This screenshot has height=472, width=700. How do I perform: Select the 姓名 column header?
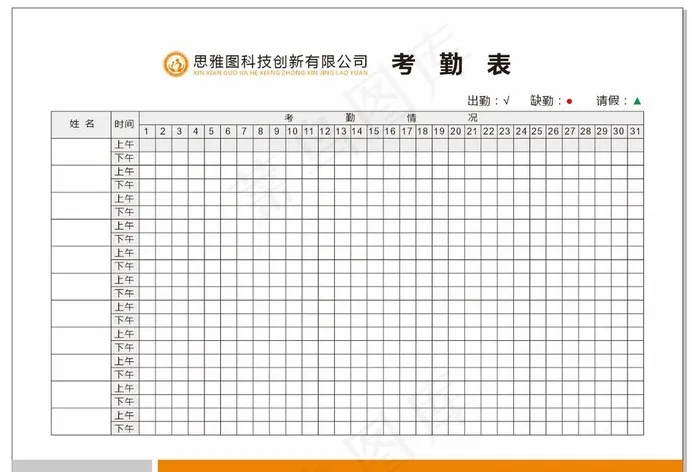click(81, 125)
